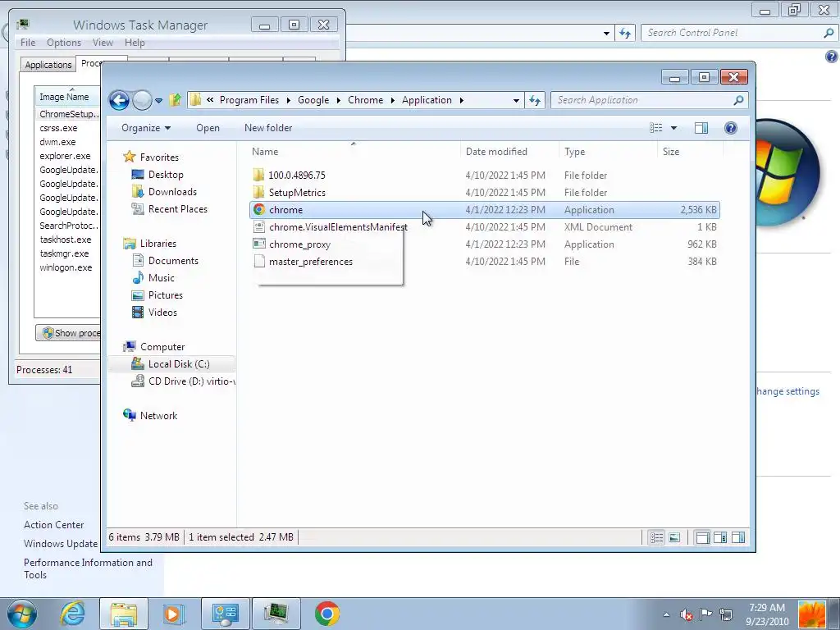
Task: Click Open in the Explorer toolbar
Action: point(208,128)
